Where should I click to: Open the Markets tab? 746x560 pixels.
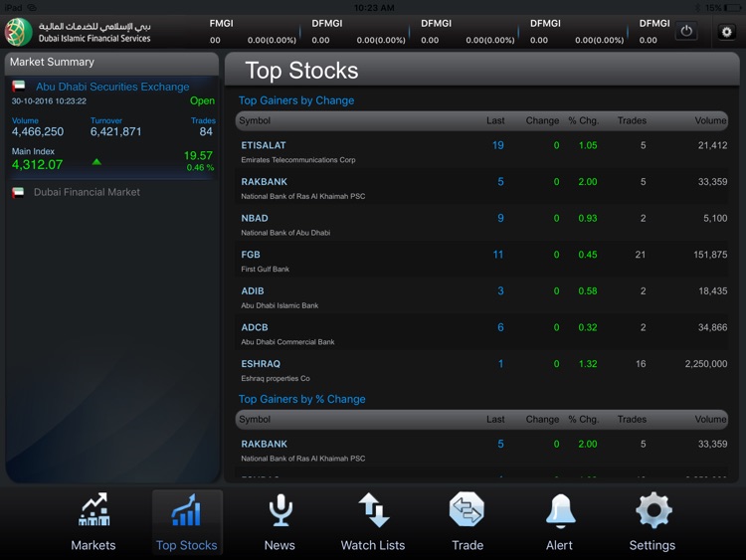click(x=93, y=522)
